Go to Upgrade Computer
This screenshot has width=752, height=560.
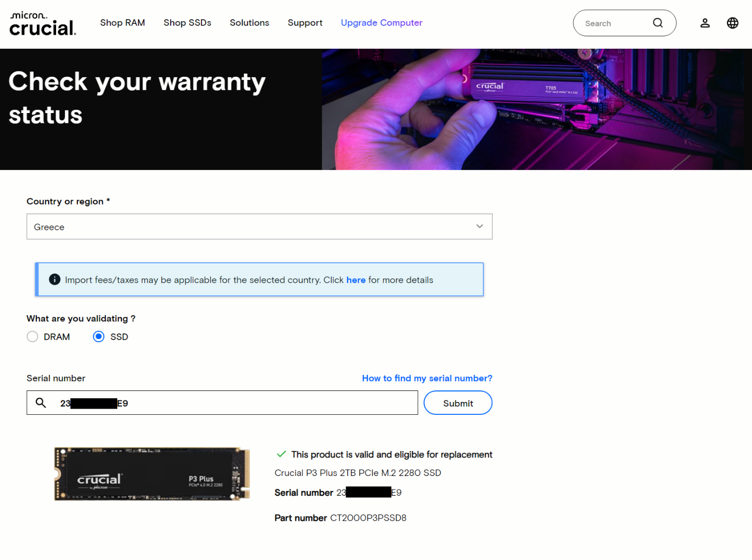click(x=381, y=23)
